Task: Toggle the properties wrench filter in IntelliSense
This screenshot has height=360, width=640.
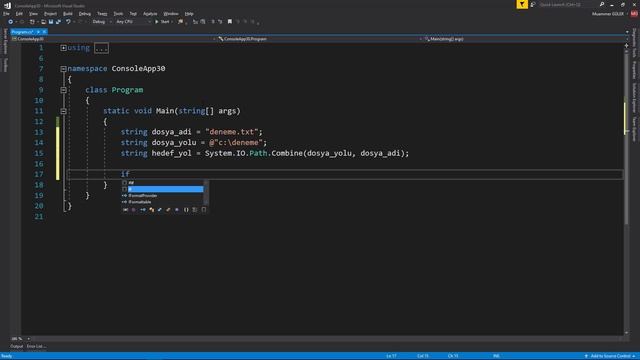Action: (168, 210)
